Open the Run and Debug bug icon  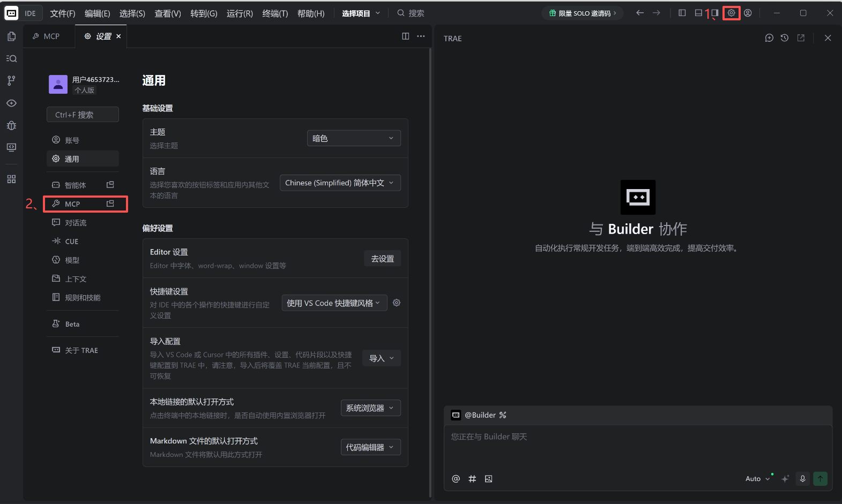coord(11,125)
